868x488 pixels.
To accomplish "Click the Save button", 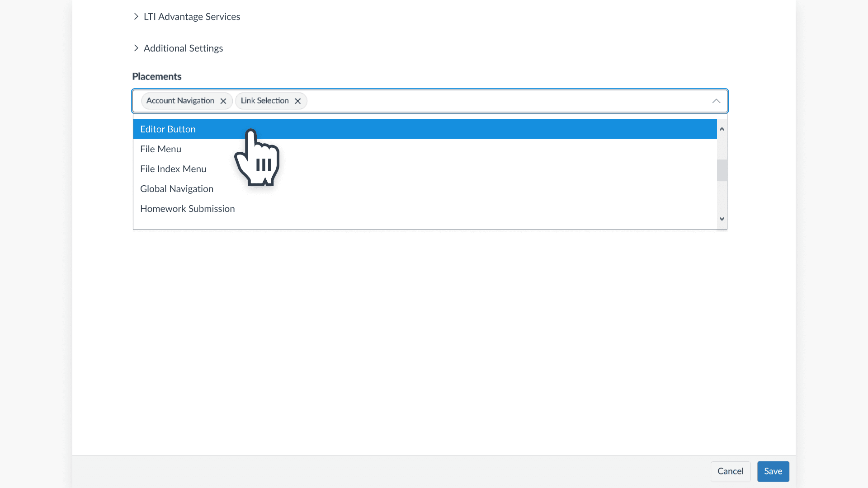I will 773,471.
